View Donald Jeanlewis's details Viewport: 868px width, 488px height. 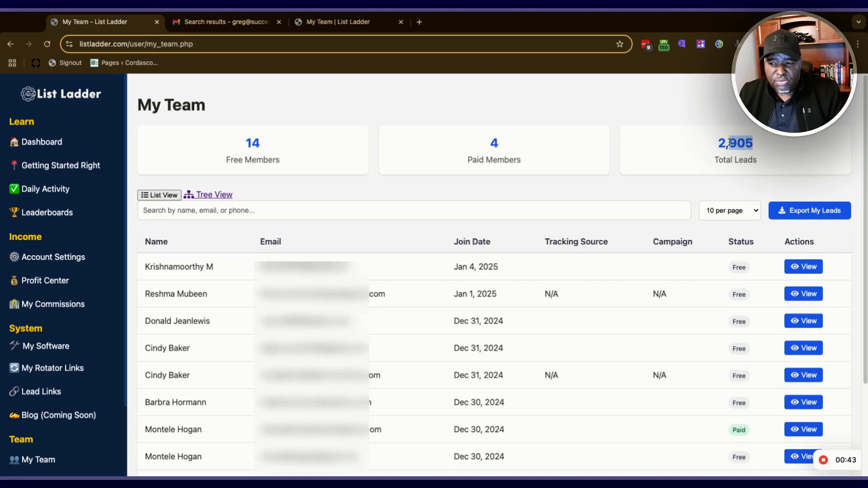[803, 321]
